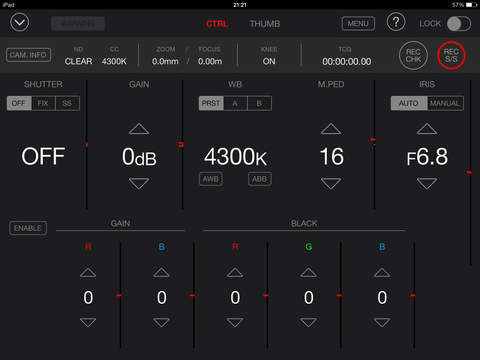Open the IRIS with up arrow
The width and height of the screenshot is (480, 360).
pyautogui.click(x=427, y=129)
